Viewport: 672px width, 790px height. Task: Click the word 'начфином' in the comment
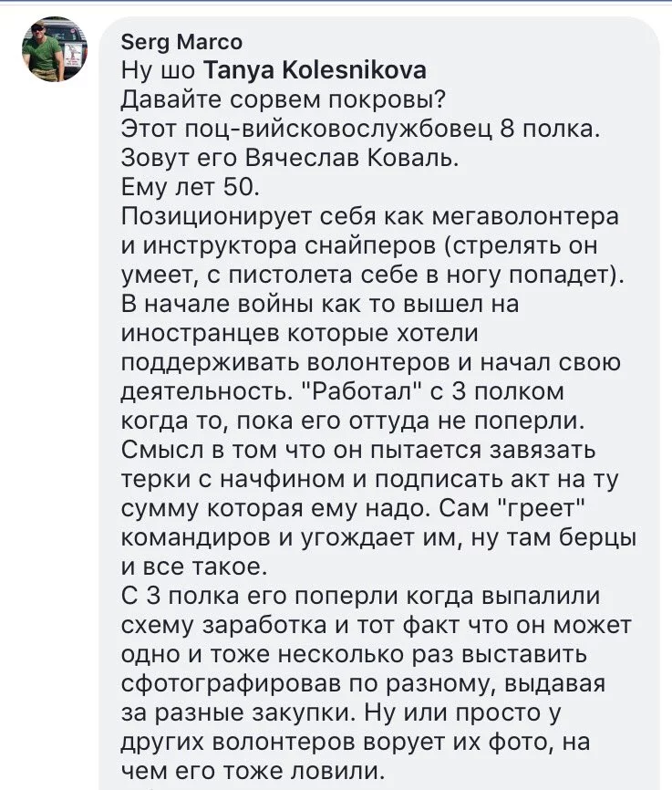(282, 480)
